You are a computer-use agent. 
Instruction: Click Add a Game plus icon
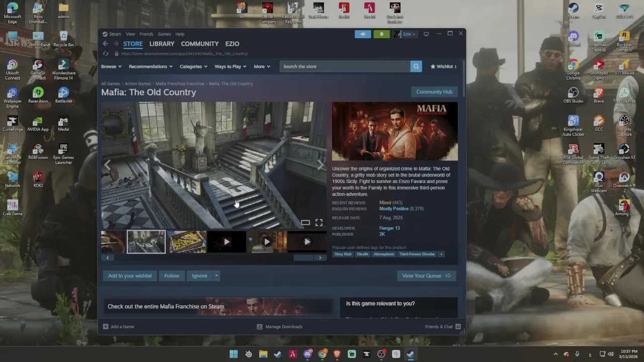(106, 327)
